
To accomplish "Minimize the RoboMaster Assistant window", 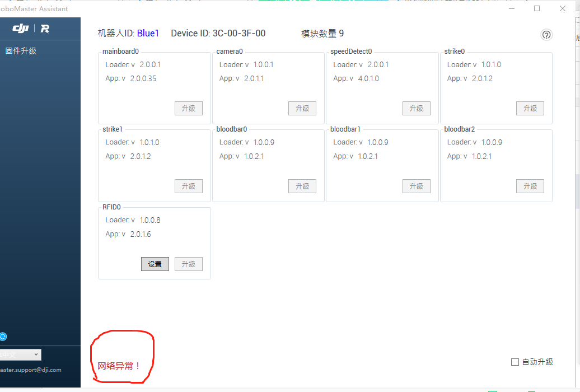I will [512, 8].
